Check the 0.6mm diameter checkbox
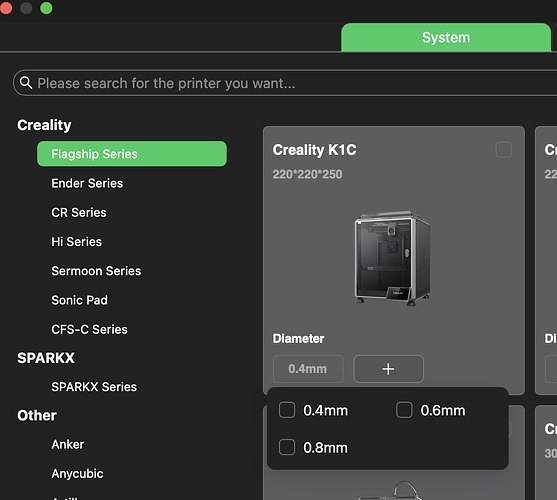The width and height of the screenshot is (557, 500). click(404, 410)
